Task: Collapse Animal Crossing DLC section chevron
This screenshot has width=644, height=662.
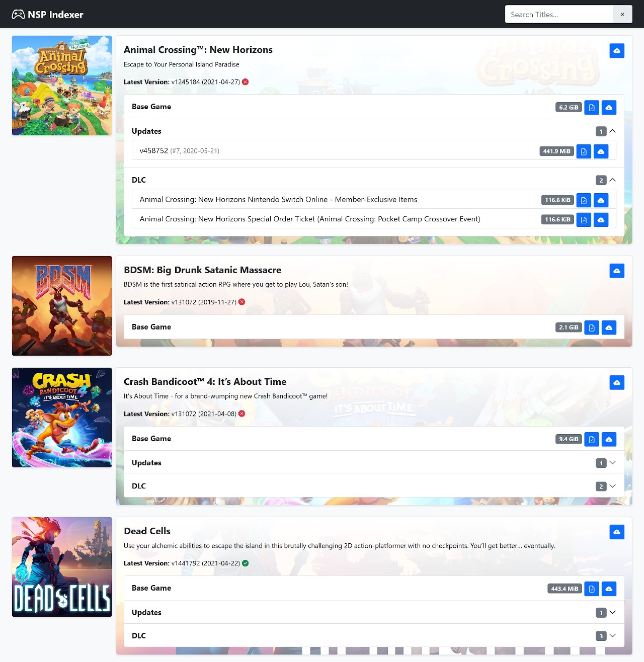Action: (x=612, y=180)
